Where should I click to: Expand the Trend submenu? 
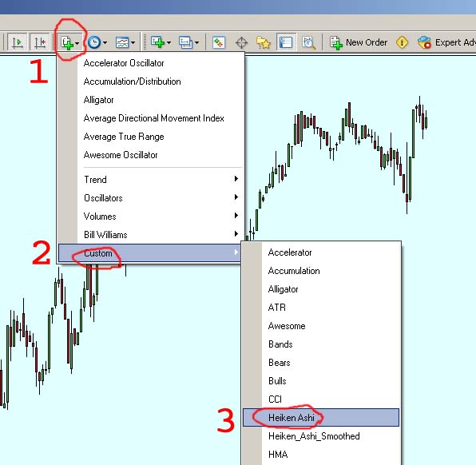pyautogui.click(x=151, y=180)
